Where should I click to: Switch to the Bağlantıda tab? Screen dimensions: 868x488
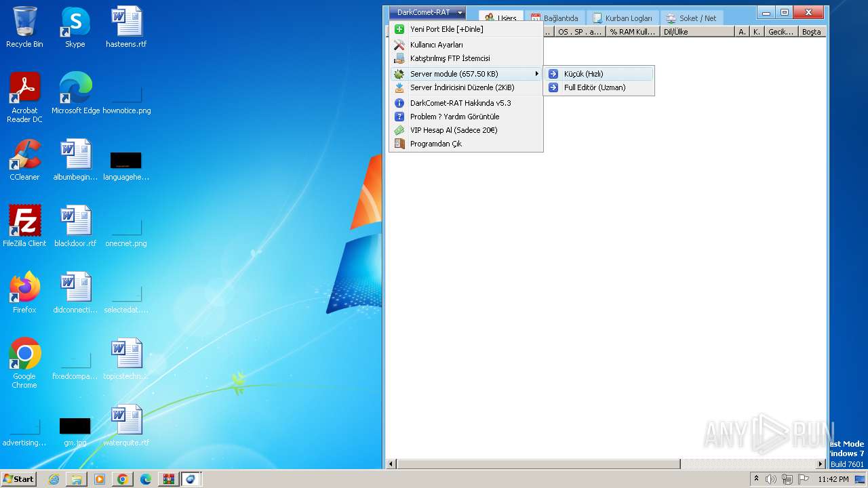[555, 18]
